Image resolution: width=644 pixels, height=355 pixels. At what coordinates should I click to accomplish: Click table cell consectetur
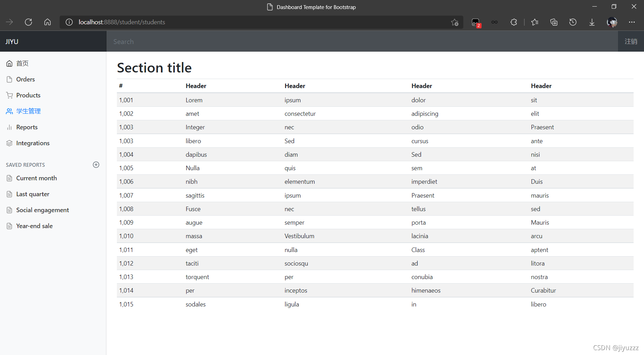pyautogui.click(x=300, y=114)
